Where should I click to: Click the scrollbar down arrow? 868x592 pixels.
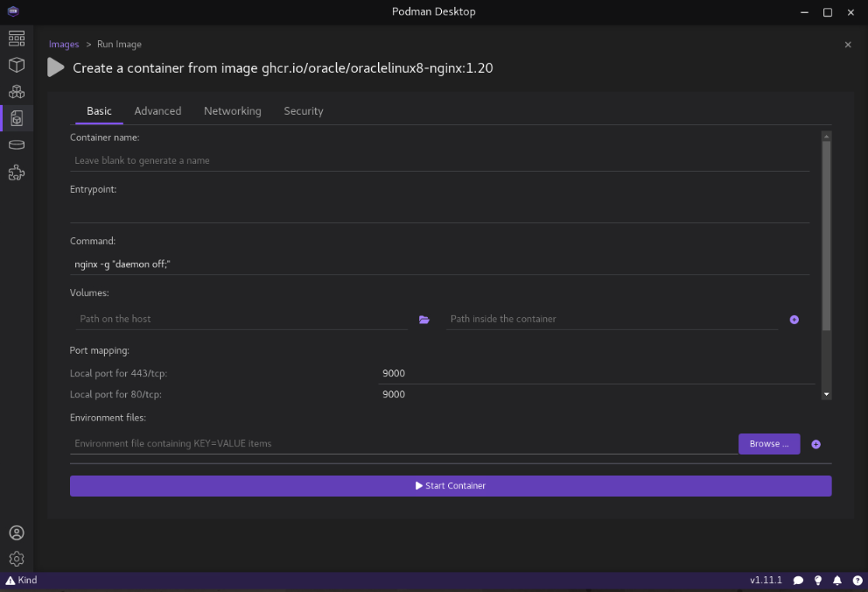pyautogui.click(x=826, y=394)
